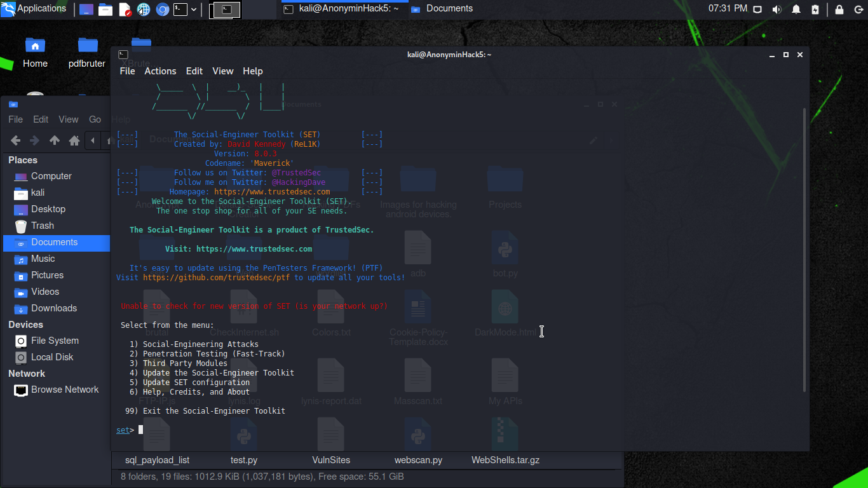Open File System under Devices
The width and height of the screenshot is (868, 488).
[x=57, y=341]
